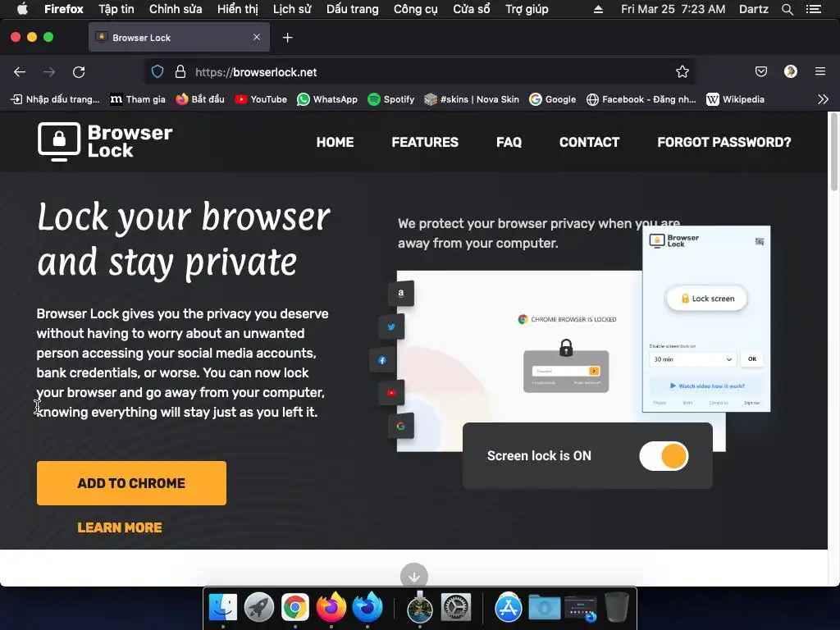Open the Firefox account avatar
This screenshot has width=840, height=630.
[x=791, y=72]
